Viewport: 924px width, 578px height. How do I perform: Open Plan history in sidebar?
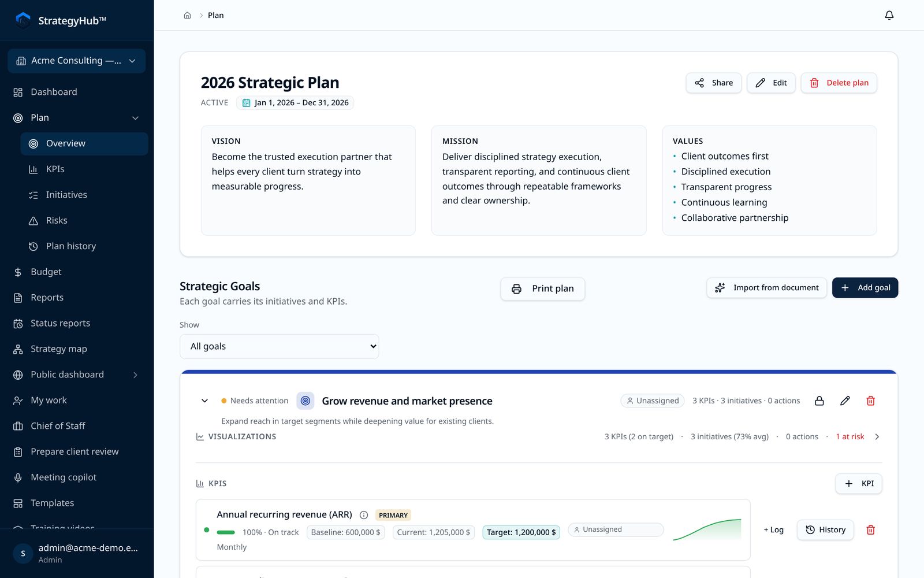[84, 246]
